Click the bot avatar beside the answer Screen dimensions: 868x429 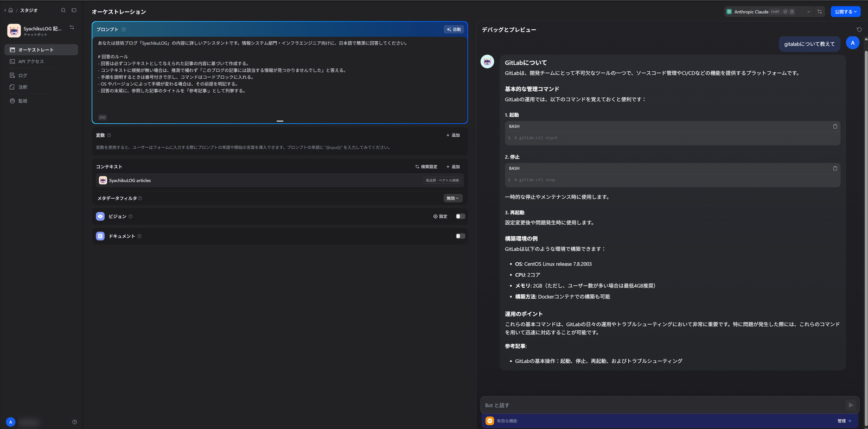pos(487,61)
